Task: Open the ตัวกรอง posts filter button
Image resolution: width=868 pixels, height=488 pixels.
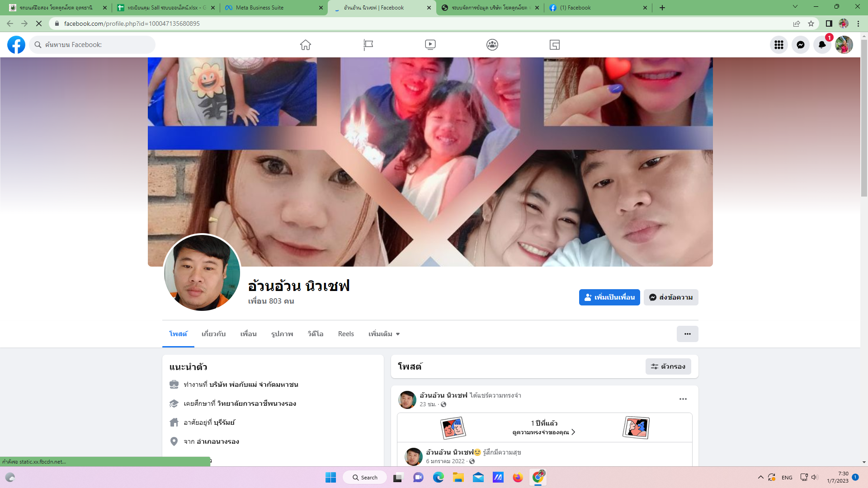Action: (668, 366)
